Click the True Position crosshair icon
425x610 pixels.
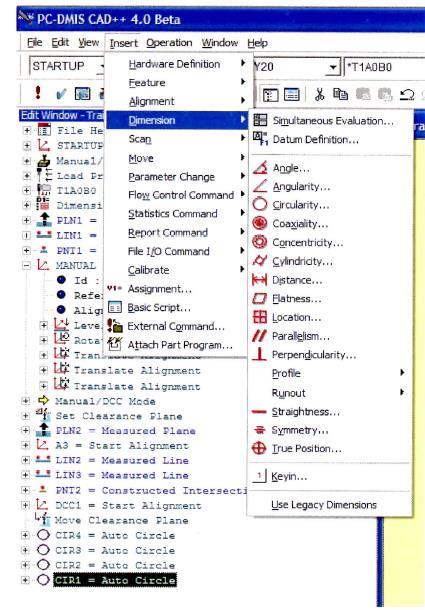click(x=259, y=448)
